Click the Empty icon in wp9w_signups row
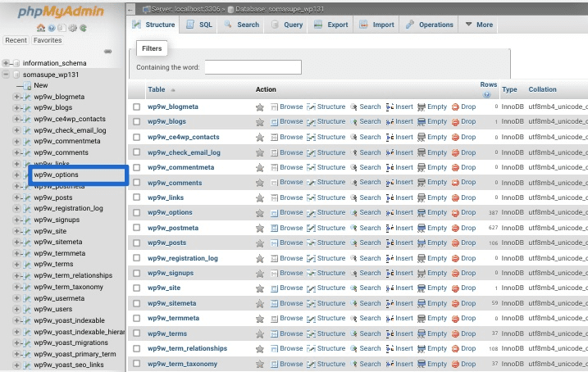This screenshot has height=372, width=588. coord(422,273)
